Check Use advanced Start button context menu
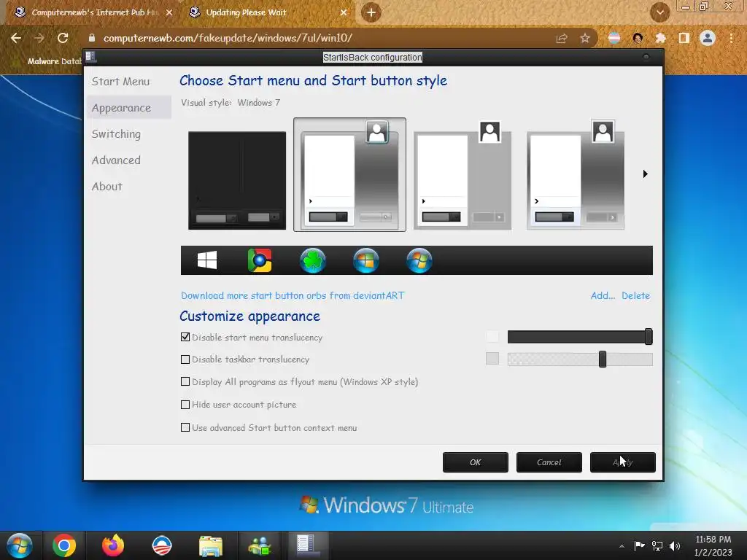This screenshot has height=560, width=747. 185,427
